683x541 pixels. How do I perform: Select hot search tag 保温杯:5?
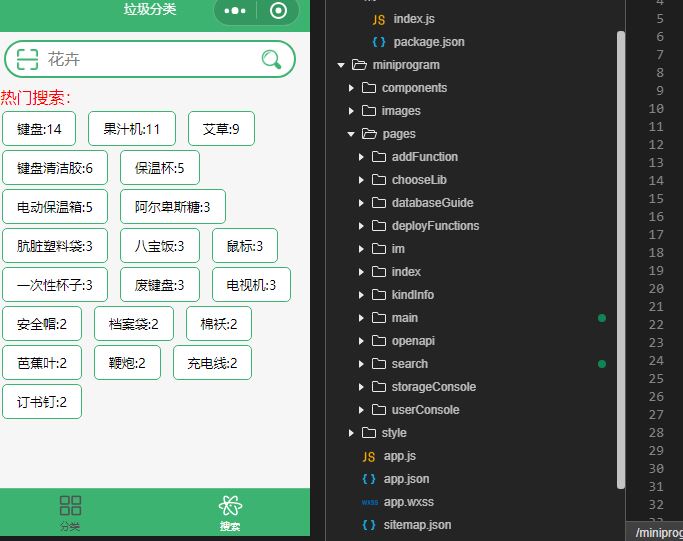160,168
